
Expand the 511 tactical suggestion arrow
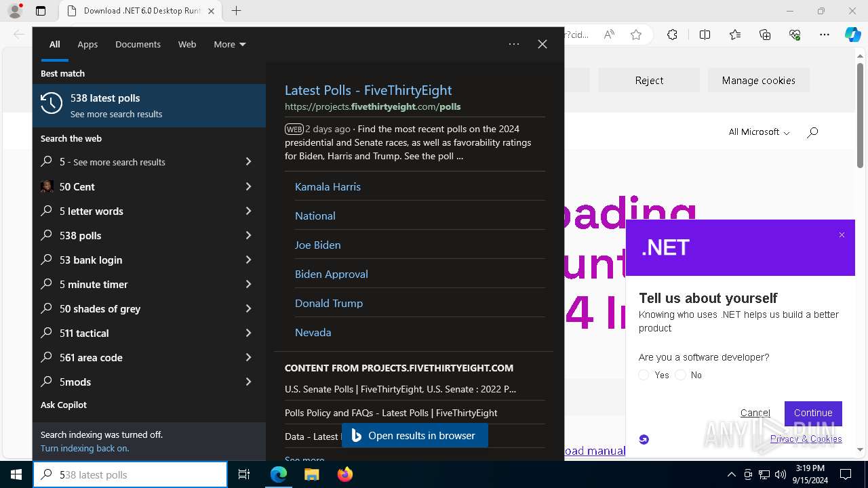[248, 333]
